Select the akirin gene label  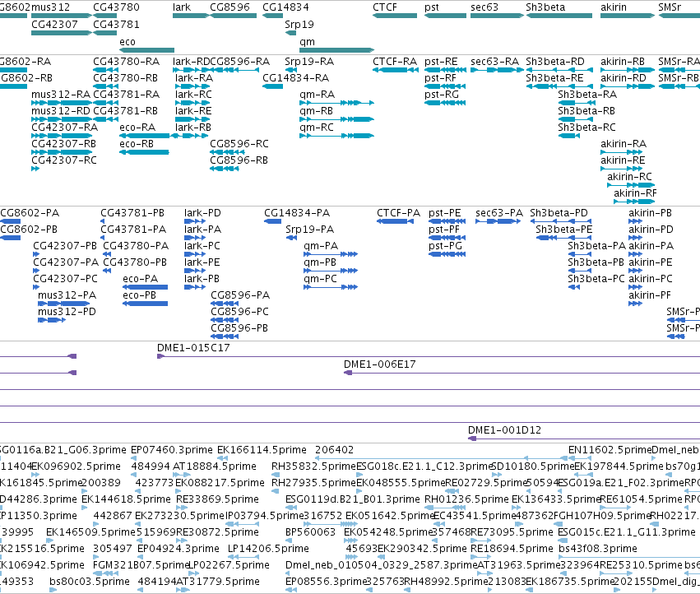(x=614, y=7)
